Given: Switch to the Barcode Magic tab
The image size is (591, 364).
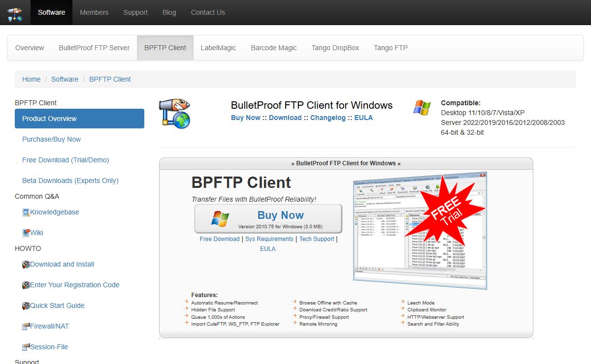Looking at the screenshot, I should [274, 48].
